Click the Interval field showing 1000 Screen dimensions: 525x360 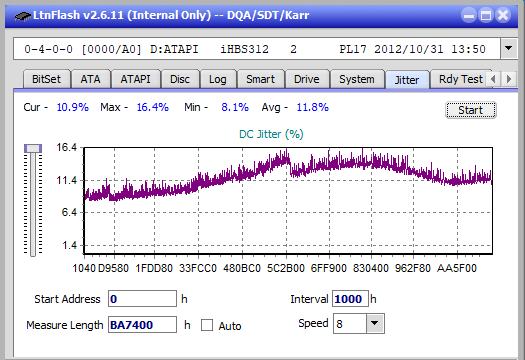(x=350, y=299)
